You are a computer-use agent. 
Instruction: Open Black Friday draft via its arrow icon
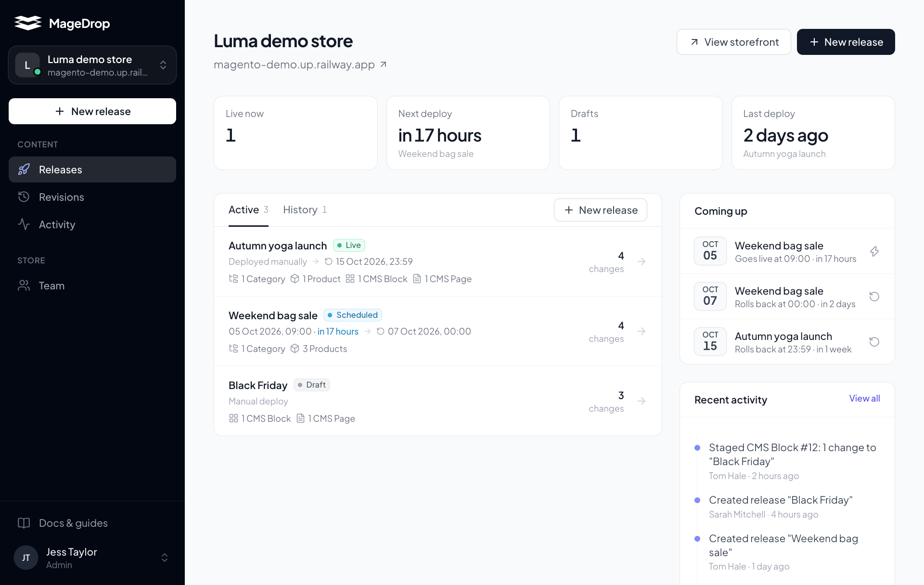click(x=642, y=401)
